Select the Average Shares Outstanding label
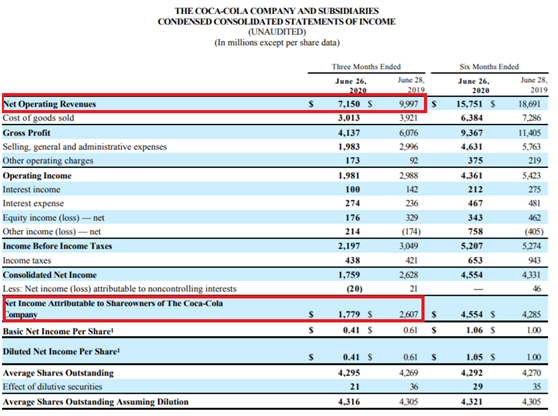The height and width of the screenshot is (416, 558). tap(58, 373)
